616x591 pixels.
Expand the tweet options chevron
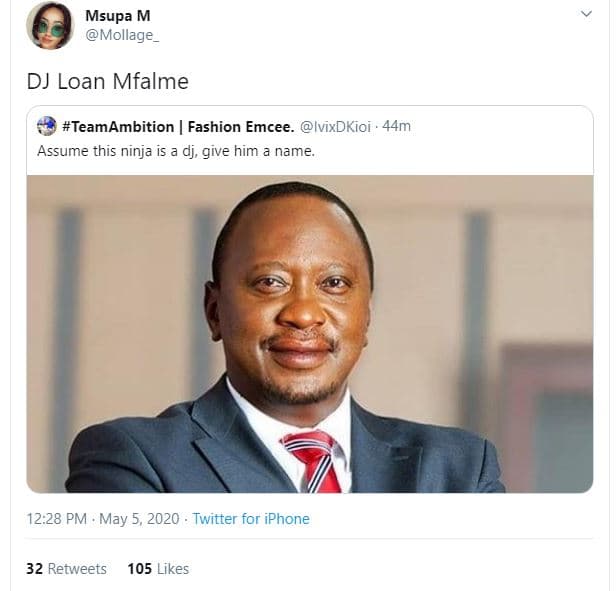pos(587,14)
